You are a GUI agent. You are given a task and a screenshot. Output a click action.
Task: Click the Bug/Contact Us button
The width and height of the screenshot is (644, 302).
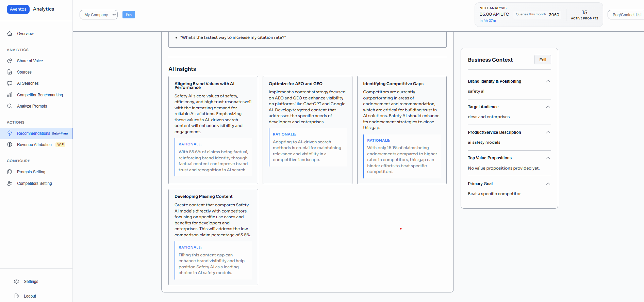[x=626, y=15]
